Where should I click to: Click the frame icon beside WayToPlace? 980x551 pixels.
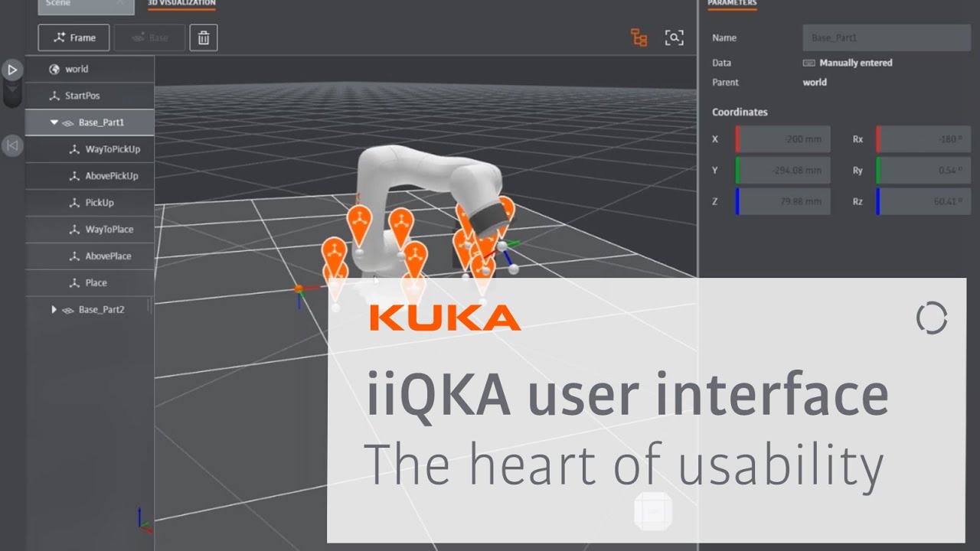(74, 230)
